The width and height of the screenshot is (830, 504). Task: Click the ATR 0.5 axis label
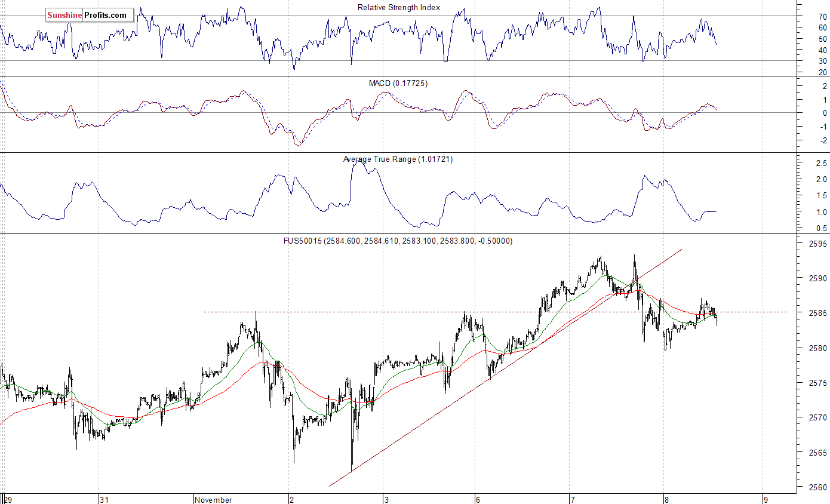tap(820, 228)
